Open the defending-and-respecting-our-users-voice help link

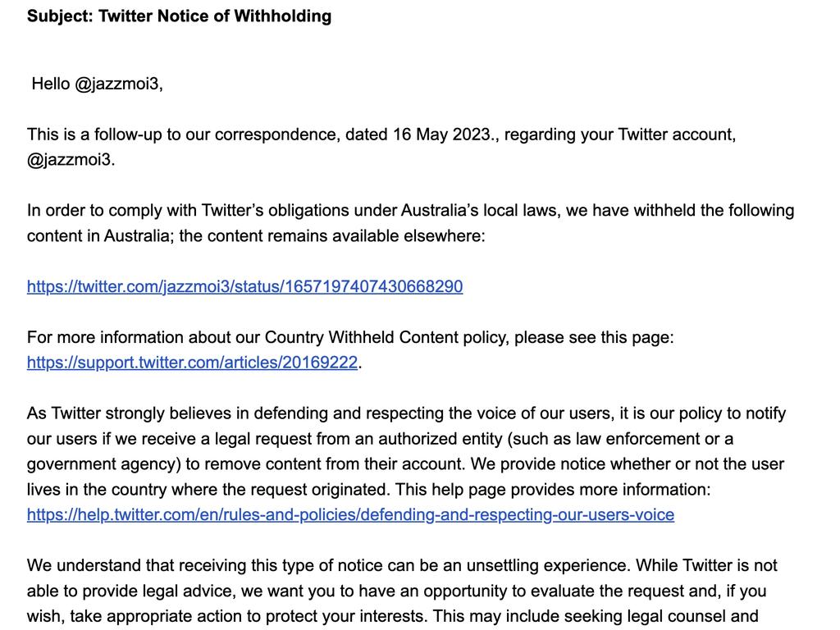(350, 515)
